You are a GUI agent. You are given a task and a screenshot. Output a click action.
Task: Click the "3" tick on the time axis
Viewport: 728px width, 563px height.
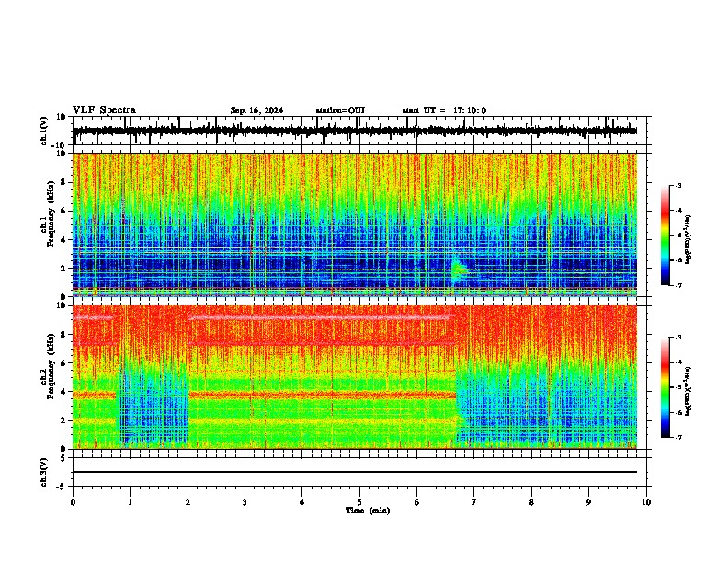tap(245, 502)
